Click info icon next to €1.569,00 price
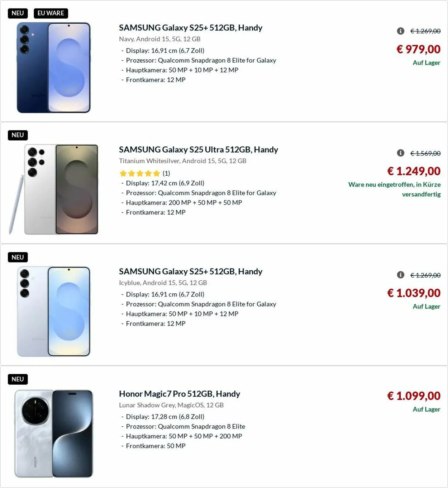Viewport: 448px width, 488px height. pos(400,153)
